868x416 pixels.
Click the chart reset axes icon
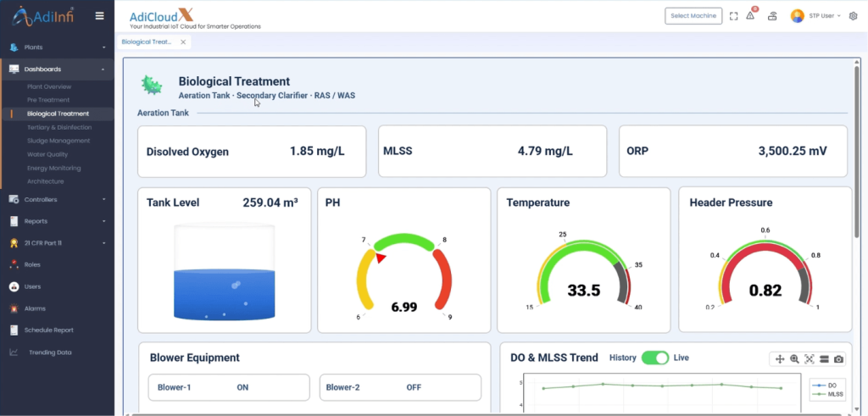(824, 359)
